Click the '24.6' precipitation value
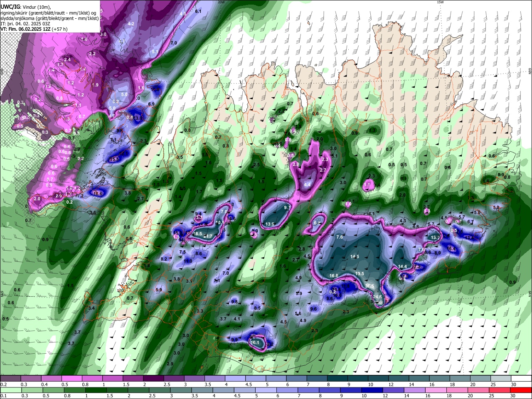This screenshot has width=532, height=399. (x=377, y=297)
